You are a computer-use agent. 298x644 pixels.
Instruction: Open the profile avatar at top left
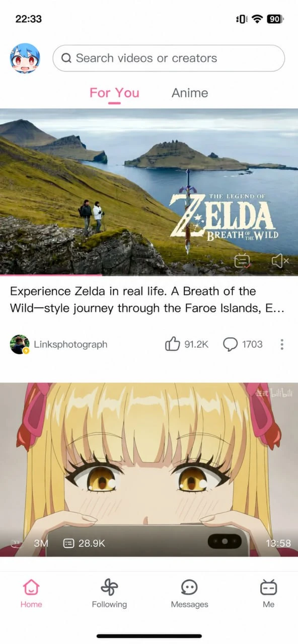pos(25,58)
